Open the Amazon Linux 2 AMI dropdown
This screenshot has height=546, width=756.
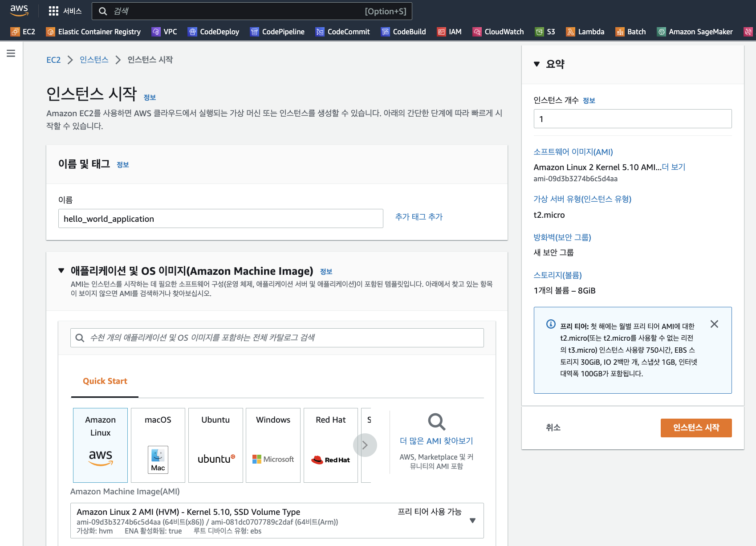277,521
